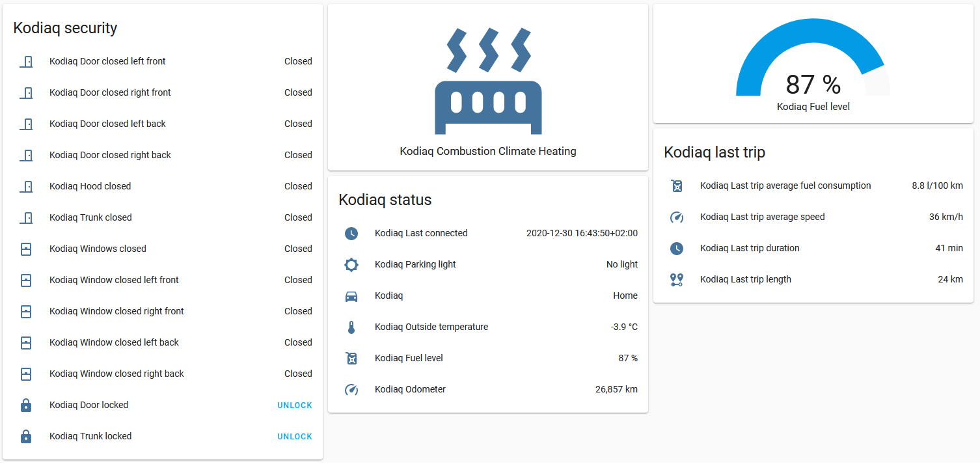Screen dimensions: 980x466
Task: Click the door icon for left front door
Action: pos(26,61)
